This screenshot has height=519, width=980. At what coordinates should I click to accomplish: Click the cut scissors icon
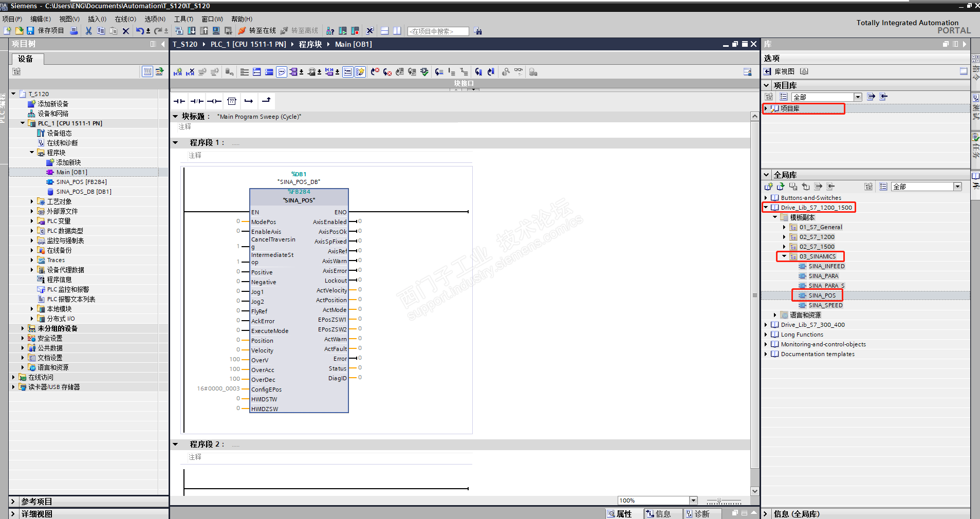[x=88, y=31]
